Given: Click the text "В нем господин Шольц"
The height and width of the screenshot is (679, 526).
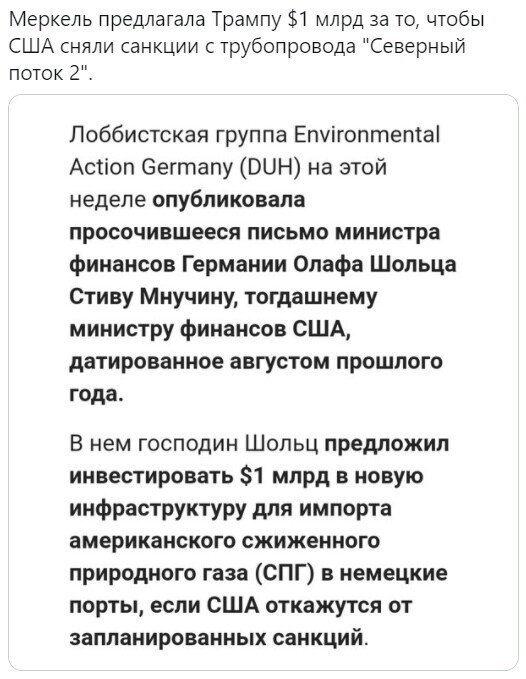Looking at the screenshot, I should point(194,444).
